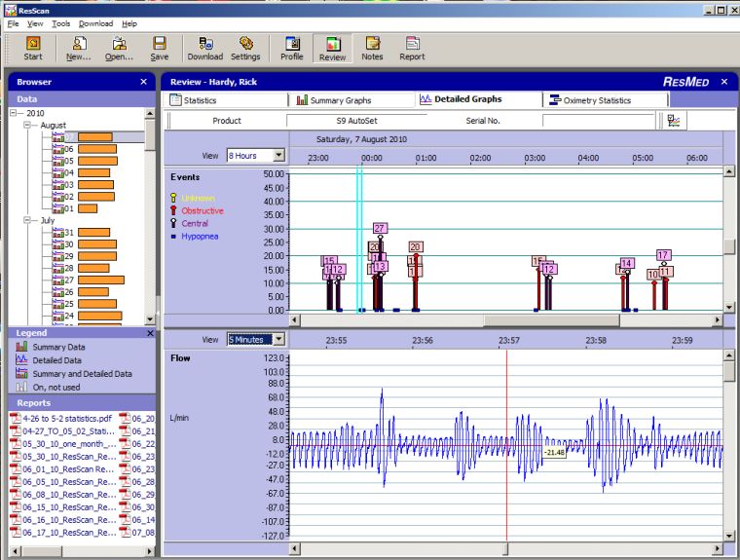This screenshot has width=740, height=560.
Task: Open the Help menu
Action: pos(129,23)
